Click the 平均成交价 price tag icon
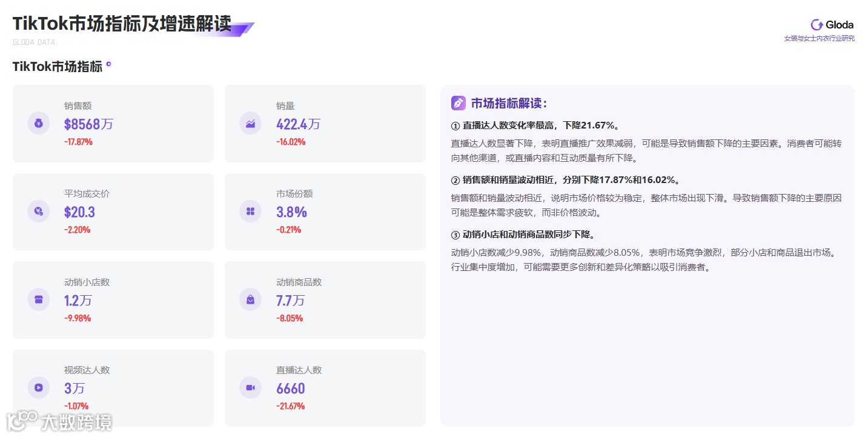 pos(38,211)
